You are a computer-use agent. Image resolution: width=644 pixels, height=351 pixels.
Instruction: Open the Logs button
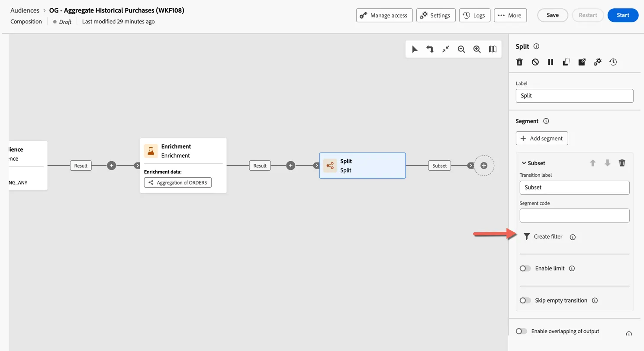[474, 15]
